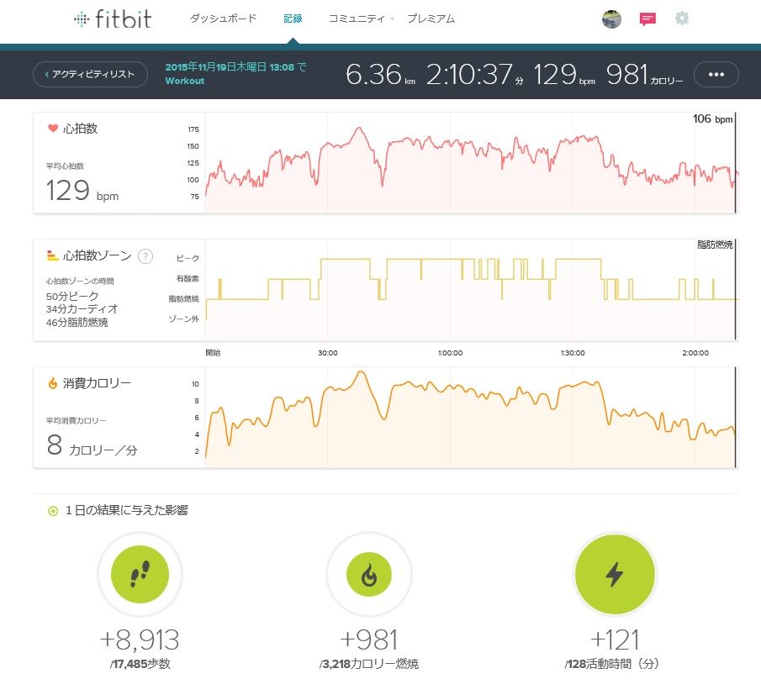The width and height of the screenshot is (761, 700).
Task: Click the green target icon beside 1日の結果
Action: pyautogui.click(x=53, y=511)
